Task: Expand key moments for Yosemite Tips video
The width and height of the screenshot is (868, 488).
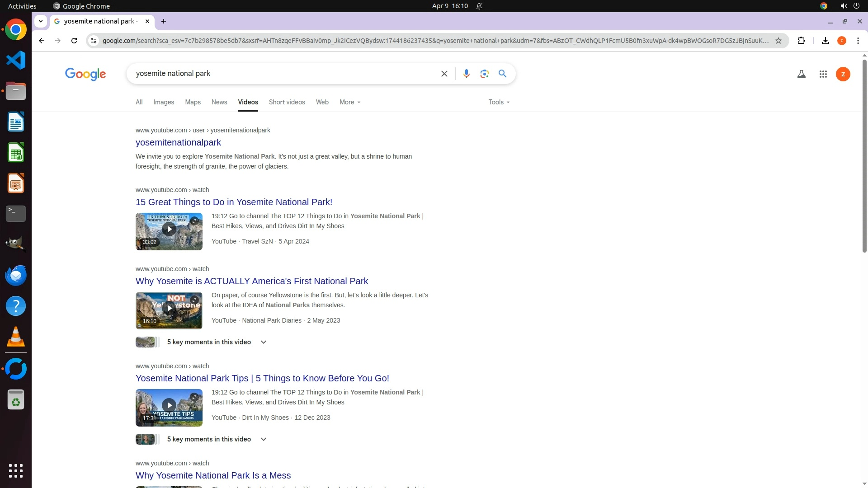Action: point(263,439)
